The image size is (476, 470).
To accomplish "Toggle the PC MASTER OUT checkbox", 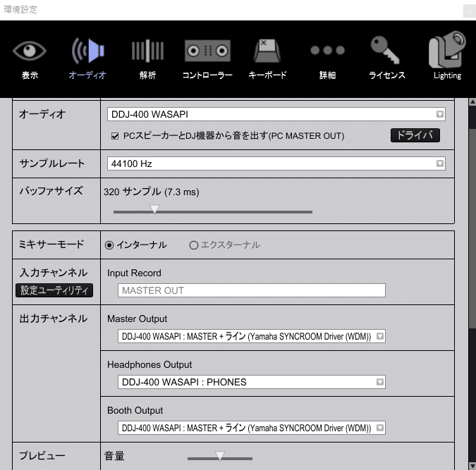I will (x=115, y=136).
